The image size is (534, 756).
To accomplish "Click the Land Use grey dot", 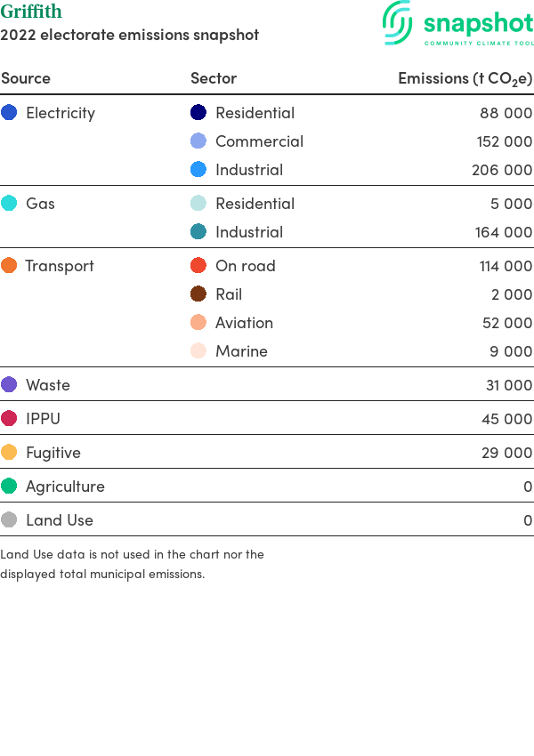I will click(x=9, y=519).
